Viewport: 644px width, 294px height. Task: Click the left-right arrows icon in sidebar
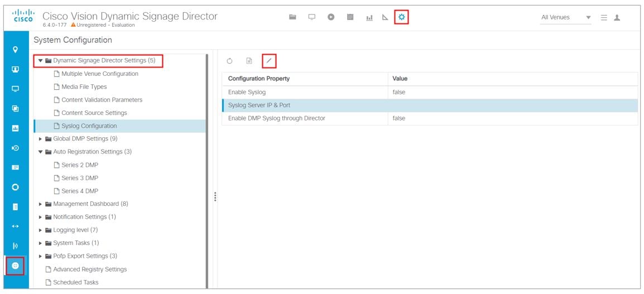16,226
